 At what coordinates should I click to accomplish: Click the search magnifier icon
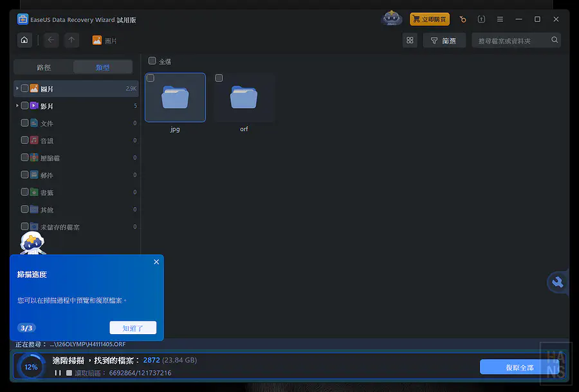click(x=555, y=40)
